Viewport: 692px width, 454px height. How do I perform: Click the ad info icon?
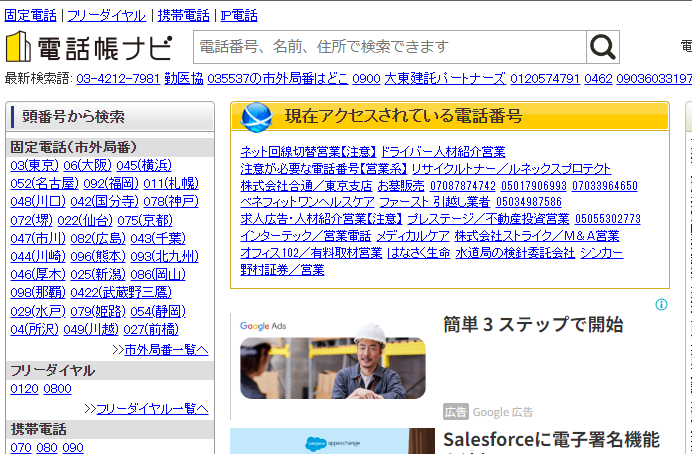click(661, 304)
